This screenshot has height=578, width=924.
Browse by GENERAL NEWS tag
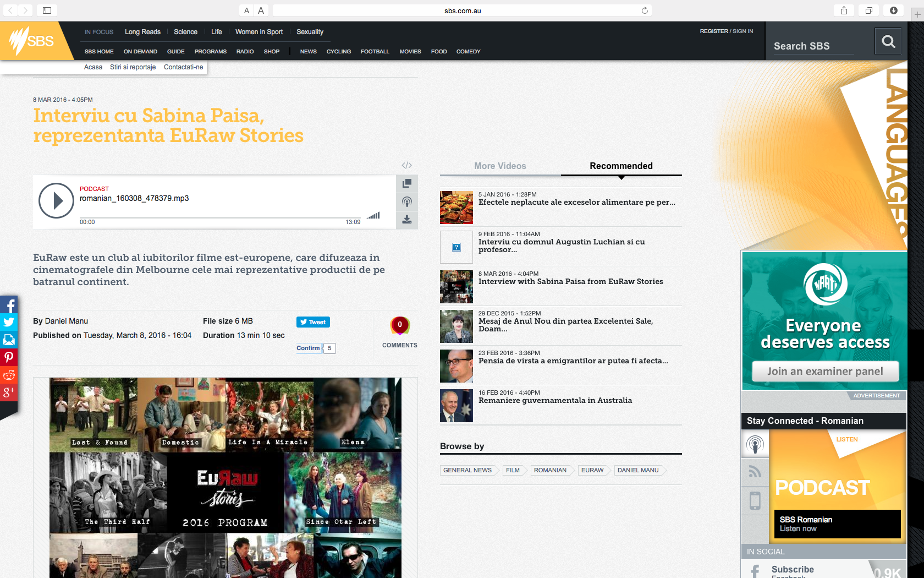pos(468,470)
